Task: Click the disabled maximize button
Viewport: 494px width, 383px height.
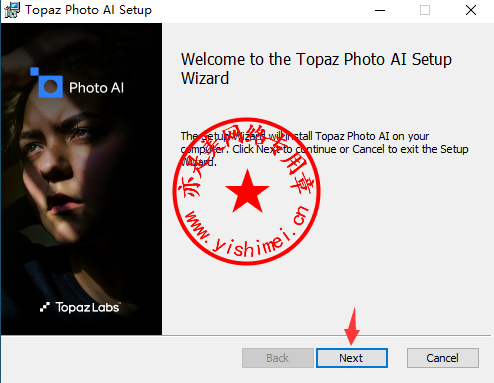Action: point(425,10)
